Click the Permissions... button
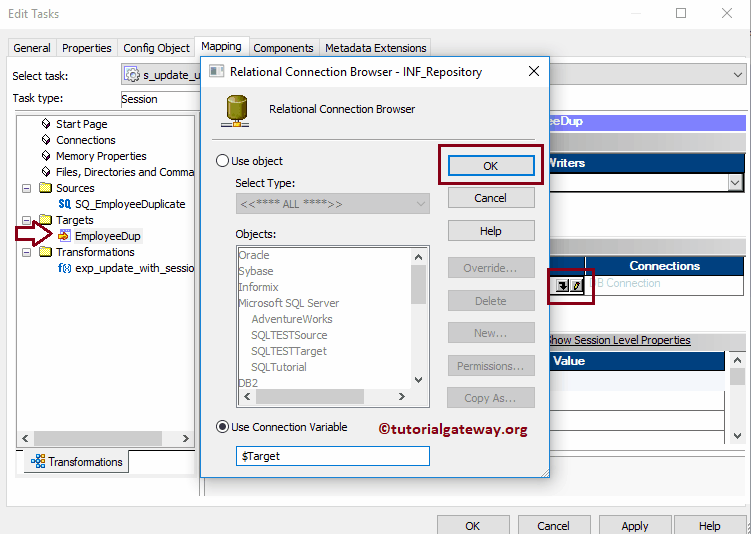This screenshot has width=751, height=534. coord(491,366)
